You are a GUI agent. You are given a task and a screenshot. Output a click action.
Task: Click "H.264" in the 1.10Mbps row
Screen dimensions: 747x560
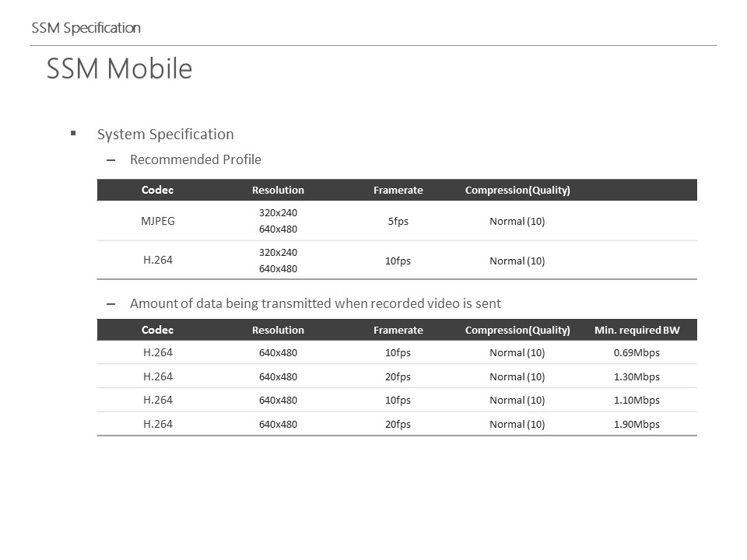(x=158, y=400)
